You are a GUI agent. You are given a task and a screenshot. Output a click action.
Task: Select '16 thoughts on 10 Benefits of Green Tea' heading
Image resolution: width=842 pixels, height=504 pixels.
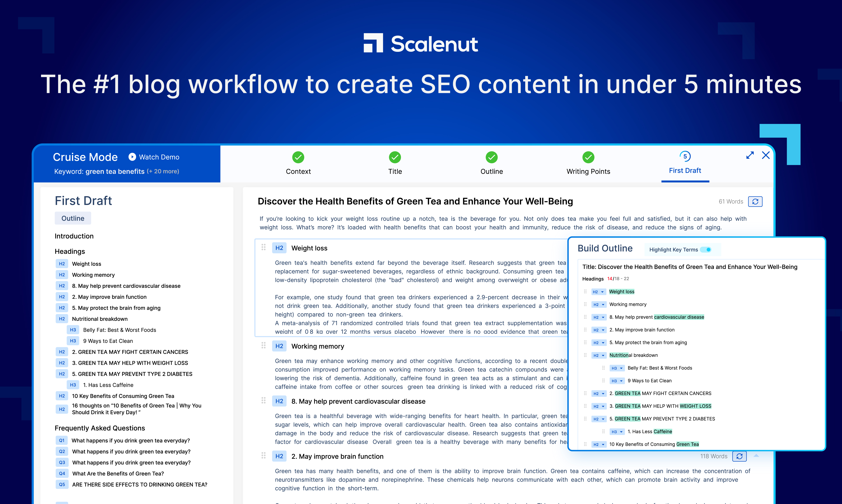coord(137,409)
